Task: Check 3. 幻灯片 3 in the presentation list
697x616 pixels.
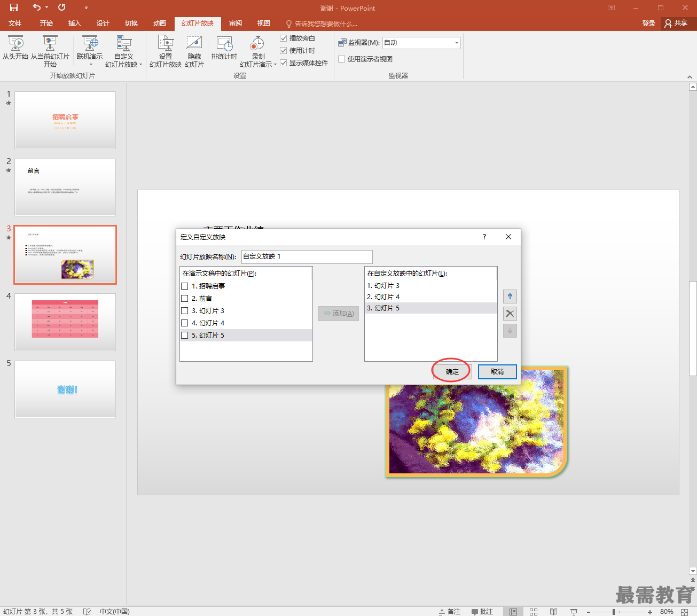Action: (x=185, y=311)
